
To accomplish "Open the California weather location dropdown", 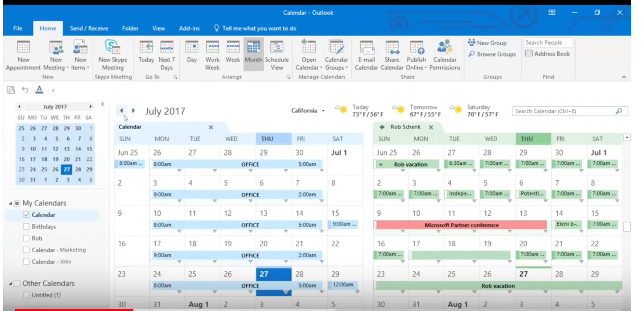I will [x=323, y=111].
